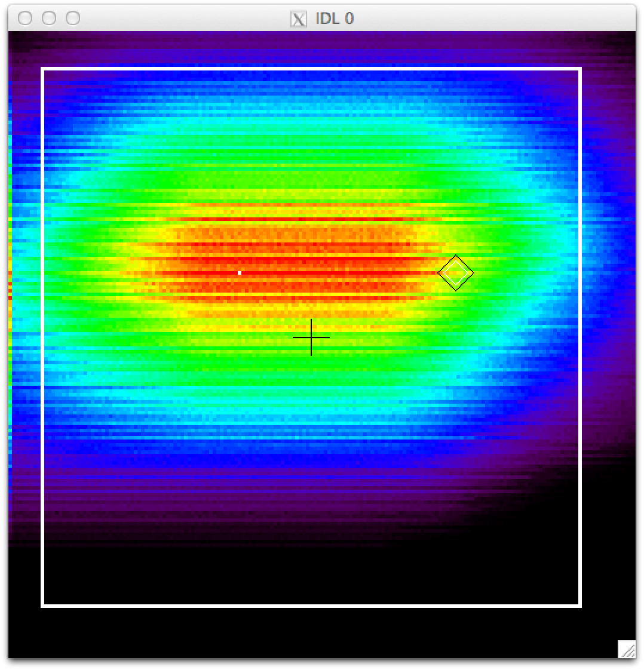Click the top-right corner of white box

pos(580,69)
